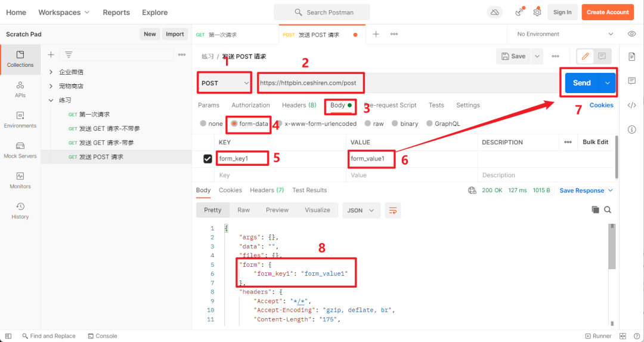Open the request info icon
The height and width of the screenshot is (342, 644).
[x=631, y=130]
